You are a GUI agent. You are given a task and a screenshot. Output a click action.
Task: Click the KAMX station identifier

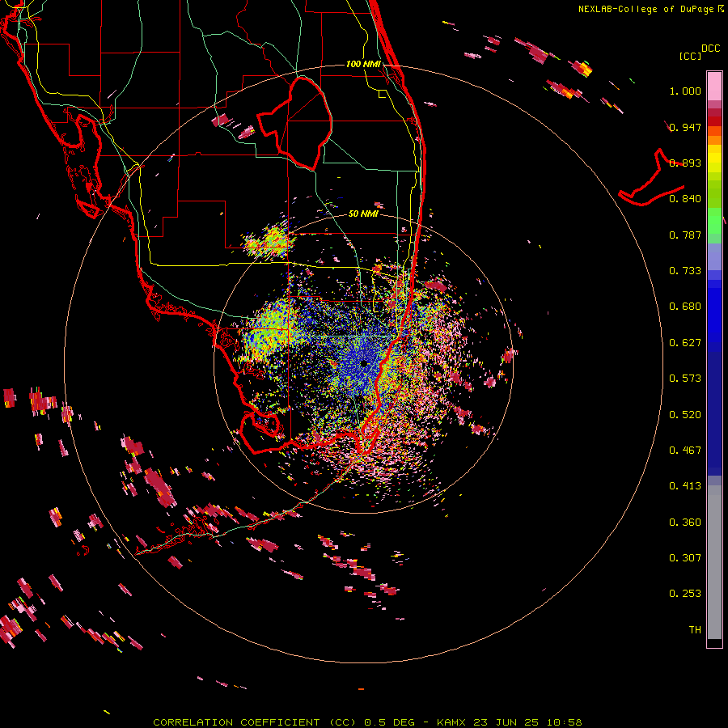453,722
